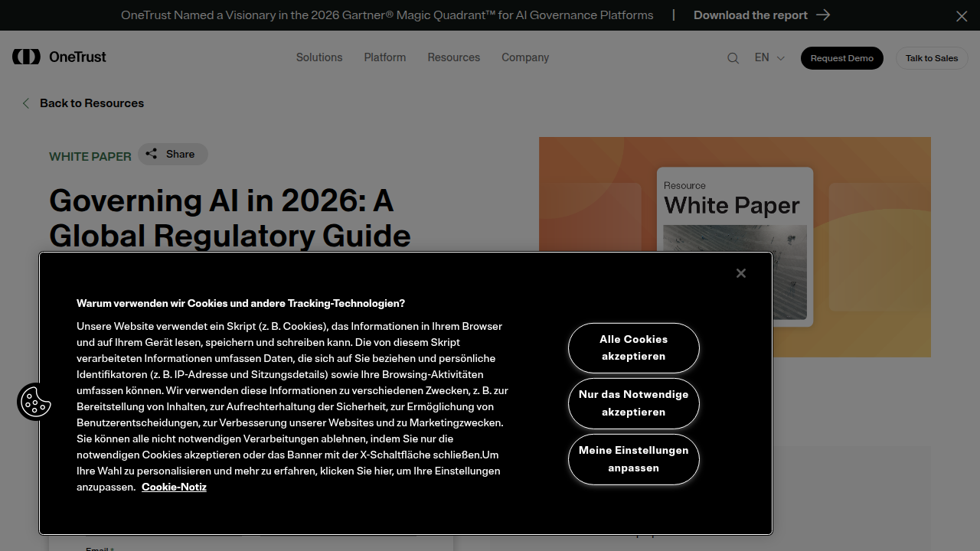Close the cookie consent dialog with X
The width and height of the screenshot is (980, 551).
pos(741,273)
